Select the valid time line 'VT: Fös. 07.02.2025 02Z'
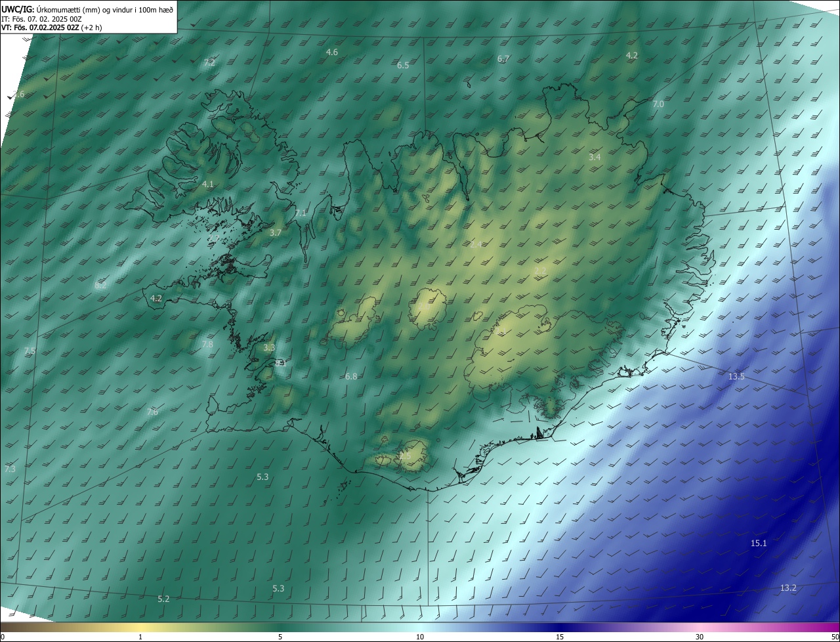The width and height of the screenshot is (840, 642). (x=40, y=28)
